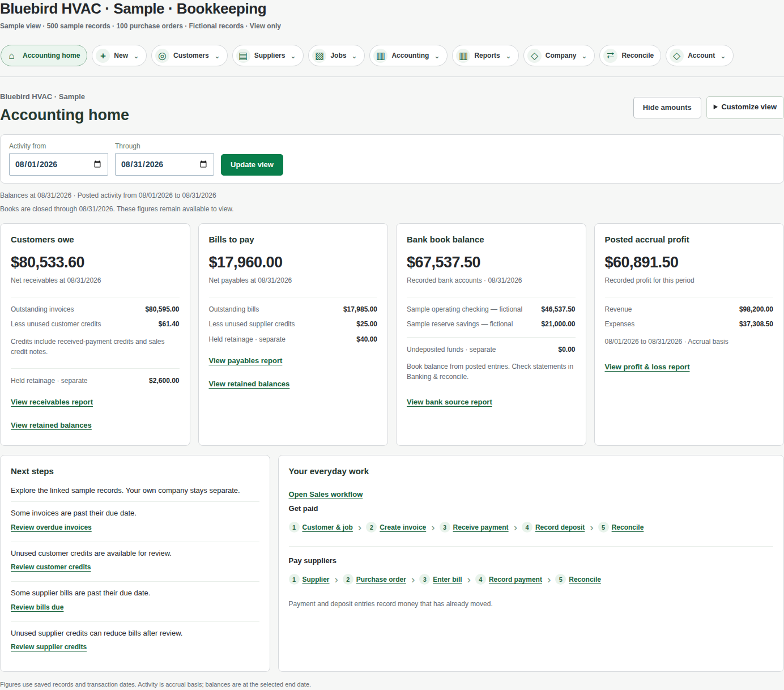Open View payables report link
Screen dimensions: 784x690
tap(245, 361)
